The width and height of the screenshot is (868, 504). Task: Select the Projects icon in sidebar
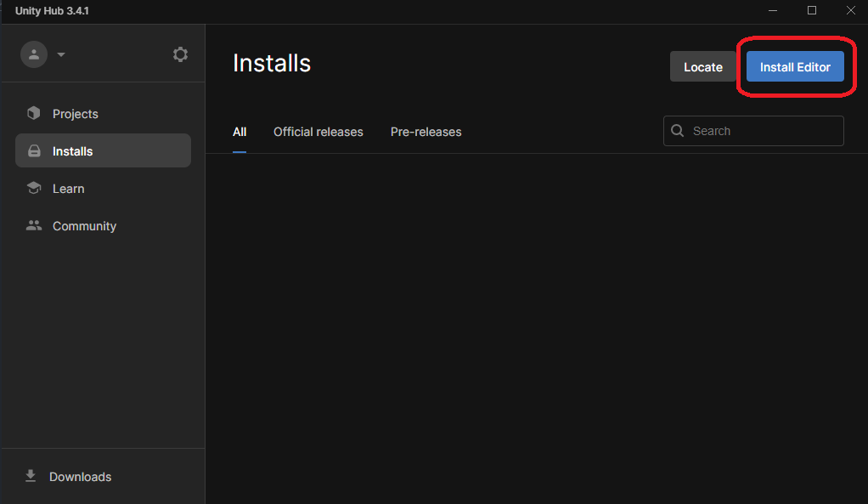(32, 113)
